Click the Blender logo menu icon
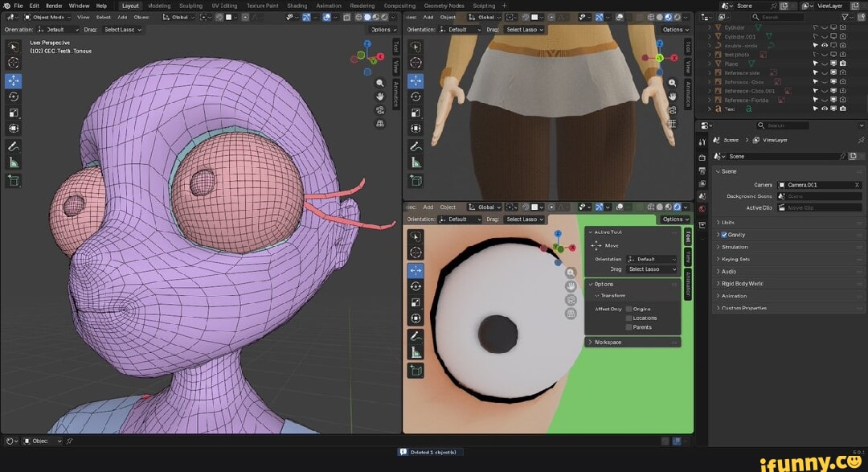The image size is (868, 472). (6, 6)
